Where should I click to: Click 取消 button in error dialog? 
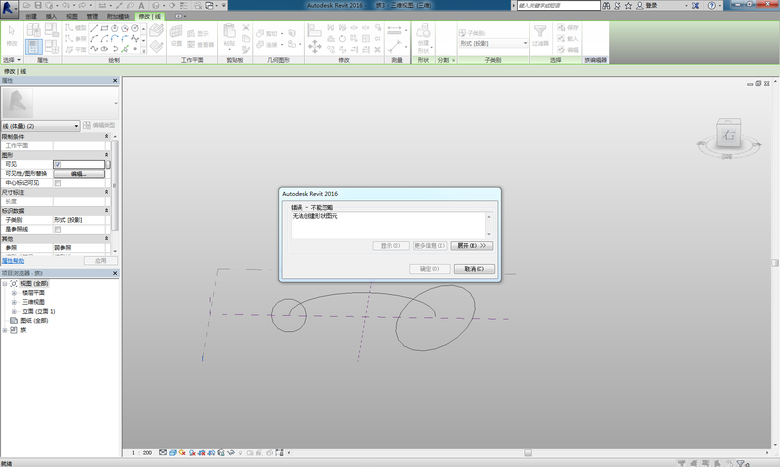coord(474,269)
